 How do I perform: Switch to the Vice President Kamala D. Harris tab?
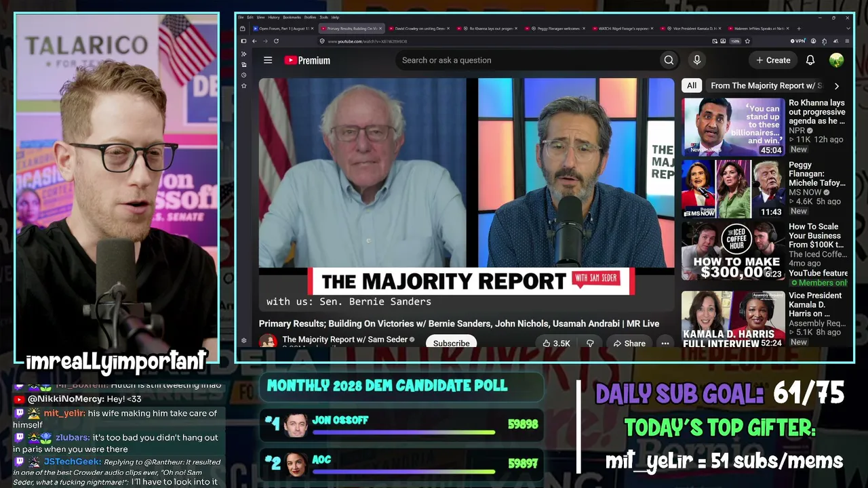[x=690, y=28]
